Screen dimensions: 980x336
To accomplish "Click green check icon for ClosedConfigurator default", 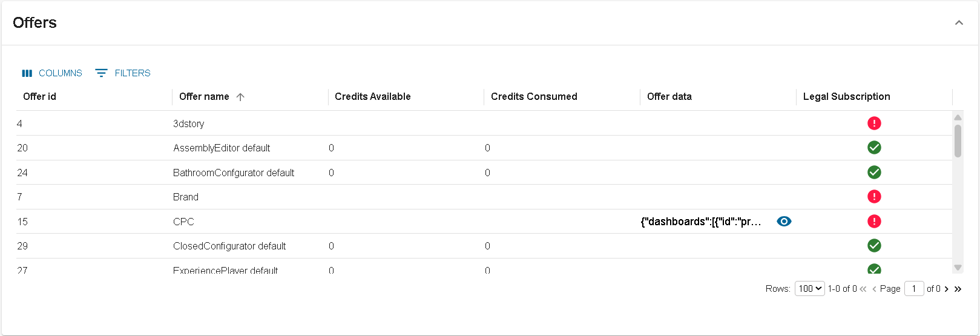I will coord(873,246).
